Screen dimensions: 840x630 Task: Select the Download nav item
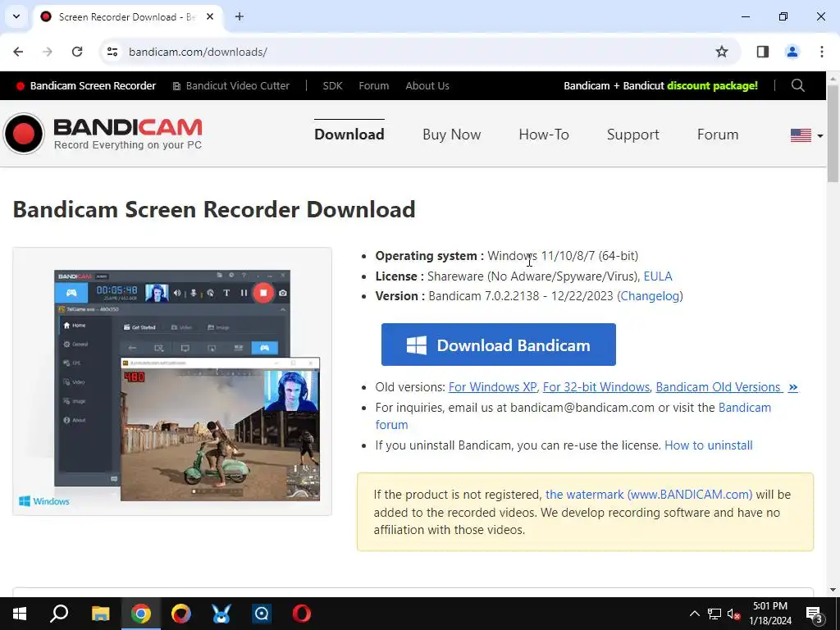[349, 135]
